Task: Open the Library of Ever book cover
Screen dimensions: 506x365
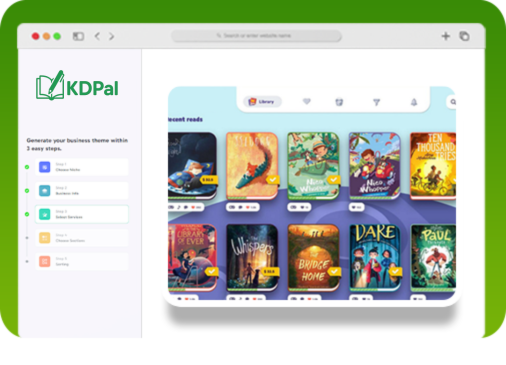Action: pos(192,257)
